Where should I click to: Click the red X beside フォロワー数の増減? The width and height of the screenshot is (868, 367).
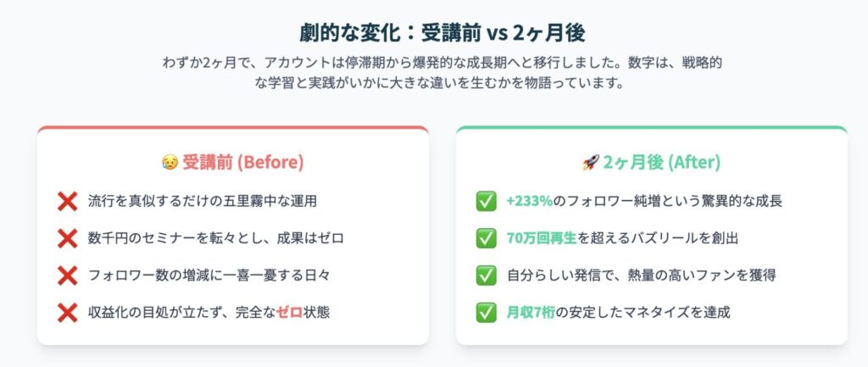67,275
